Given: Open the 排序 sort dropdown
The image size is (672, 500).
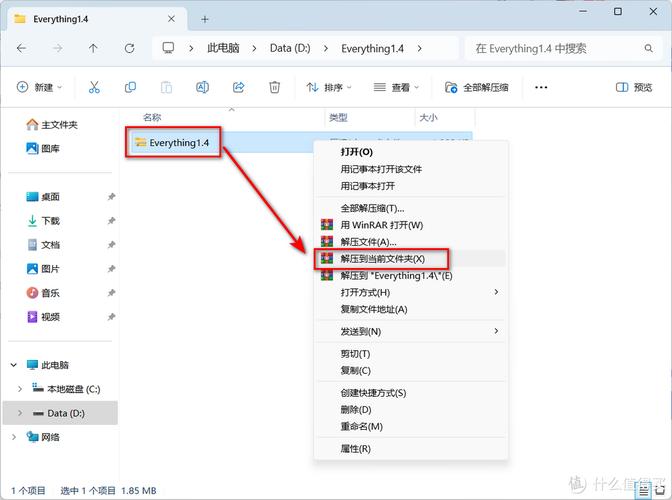Looking at the screenshot, I should coord(327,88).
